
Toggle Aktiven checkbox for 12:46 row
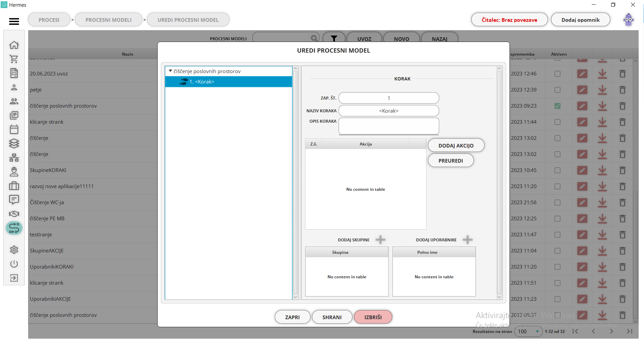click(558, 74)
